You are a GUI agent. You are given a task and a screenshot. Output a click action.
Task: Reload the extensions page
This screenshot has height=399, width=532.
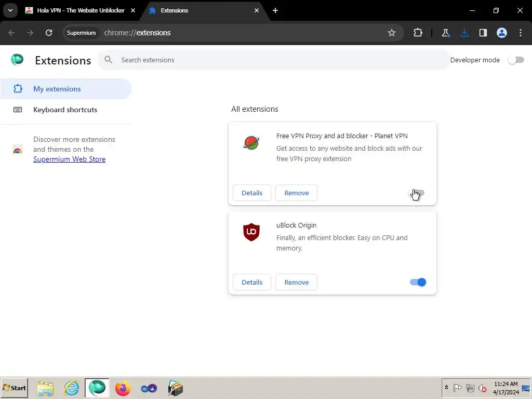click(49, 33)
